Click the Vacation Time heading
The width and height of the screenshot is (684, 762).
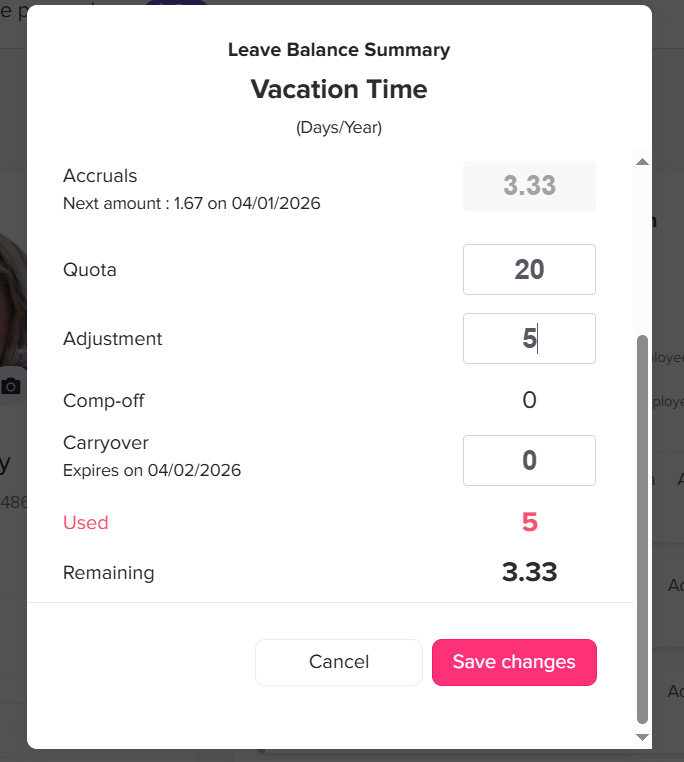(339, 89)
